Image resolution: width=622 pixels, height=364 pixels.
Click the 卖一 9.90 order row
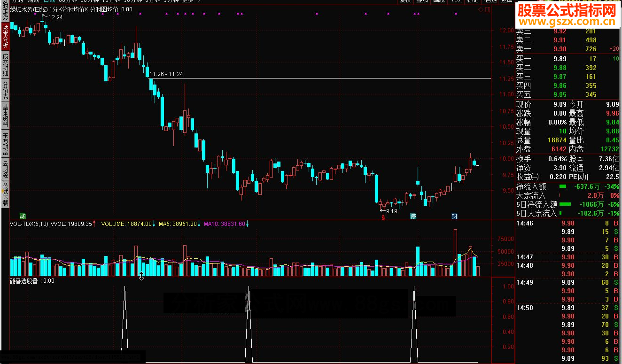pyautogui.click(x=568, y=49)
